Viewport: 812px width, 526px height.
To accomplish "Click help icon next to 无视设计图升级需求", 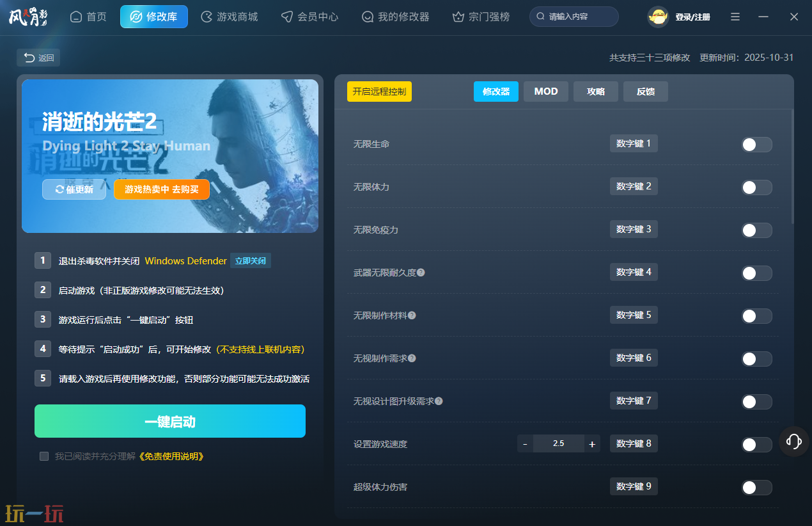I will click(x=439, y=401).
